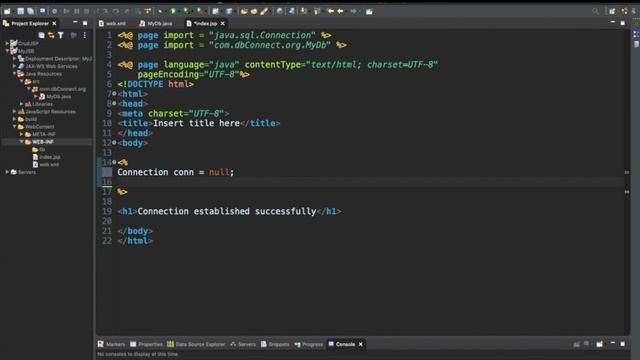Collapse the html fold marker on line 7
640x360 pixels.
pos(114,94)
